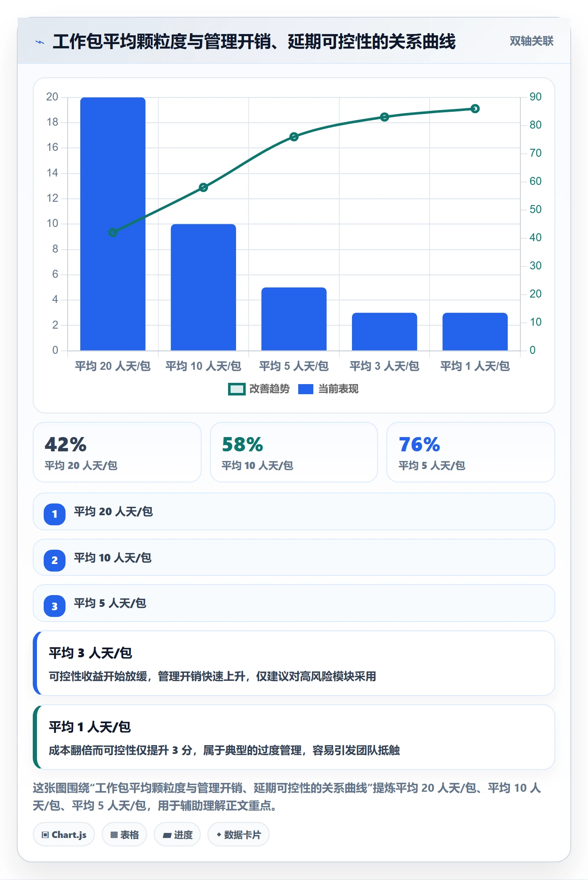Click the grid icon in 表格 tag
The image size is (588, 880).
[114, 835]
